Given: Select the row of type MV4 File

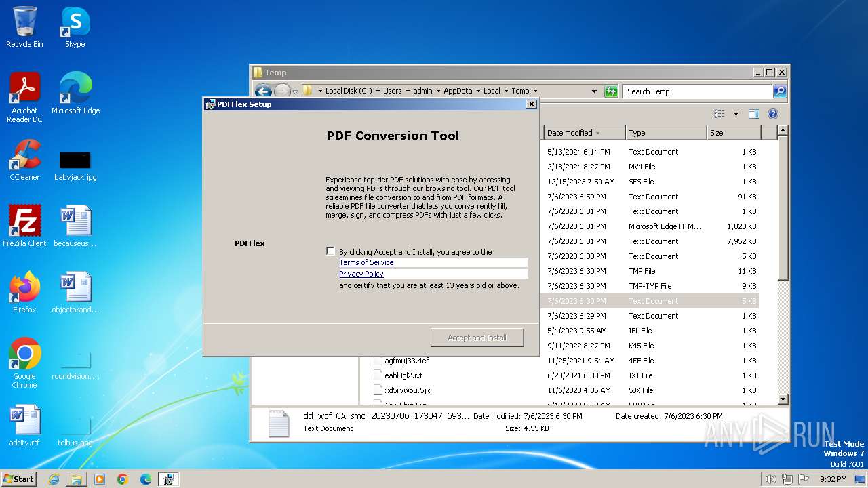Looking at the screenshot, I should point(651,167).
